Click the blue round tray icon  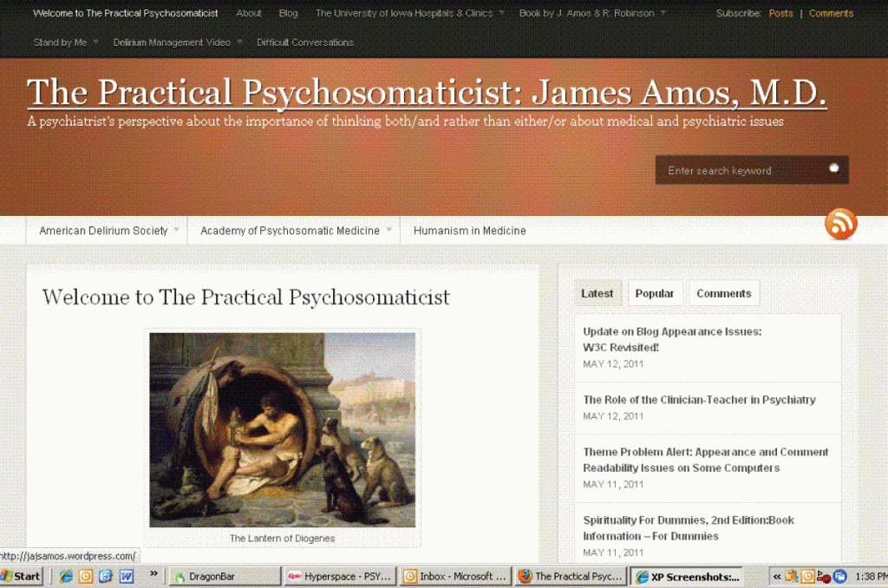(x=839, y=577)
